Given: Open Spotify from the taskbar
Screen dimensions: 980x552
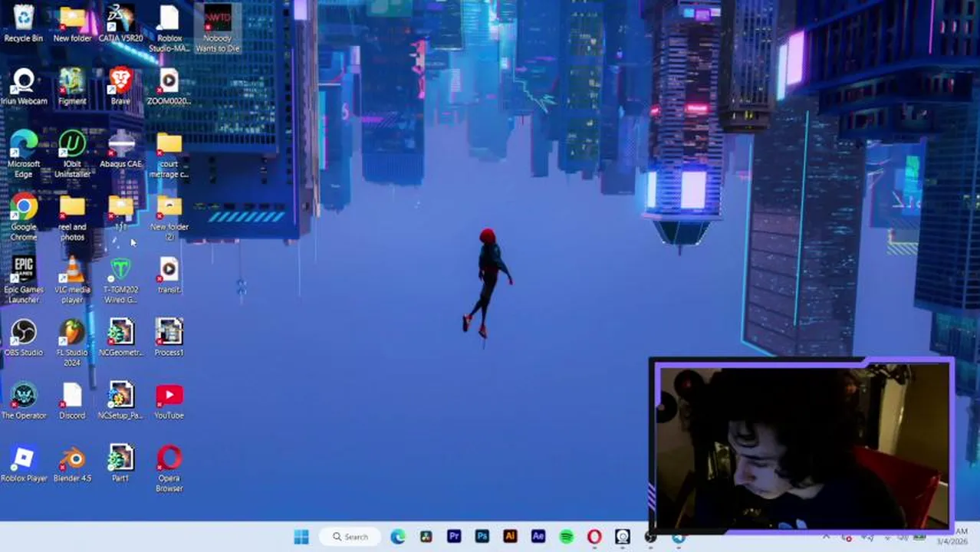Looking at the screenshot, I should click(566, 537).
